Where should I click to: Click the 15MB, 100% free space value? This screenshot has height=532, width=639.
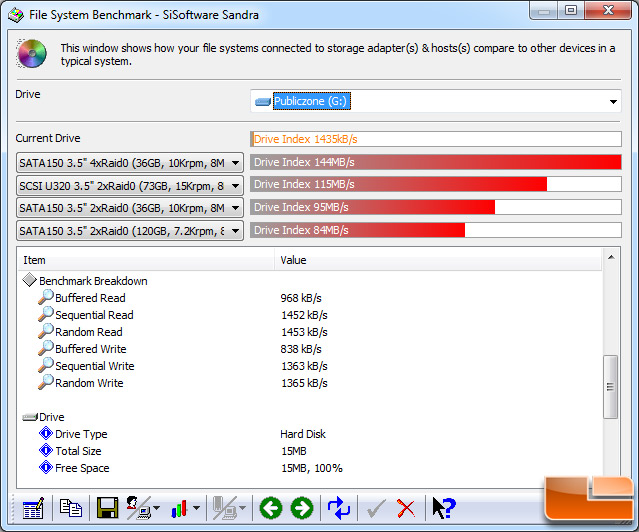click(x=312, y=468)
